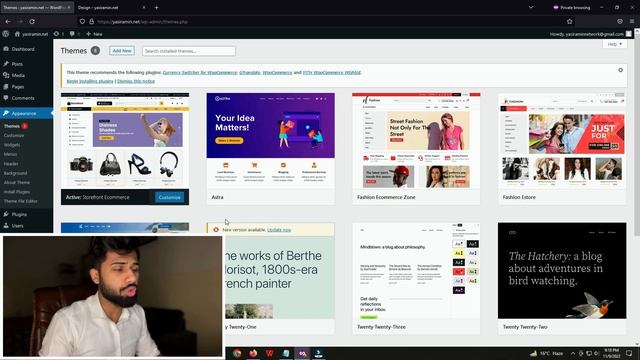The image size is (640, 360).
Task: Open the Currency Switcher for WooCommerce link
Action: click(x=200, y=73)
